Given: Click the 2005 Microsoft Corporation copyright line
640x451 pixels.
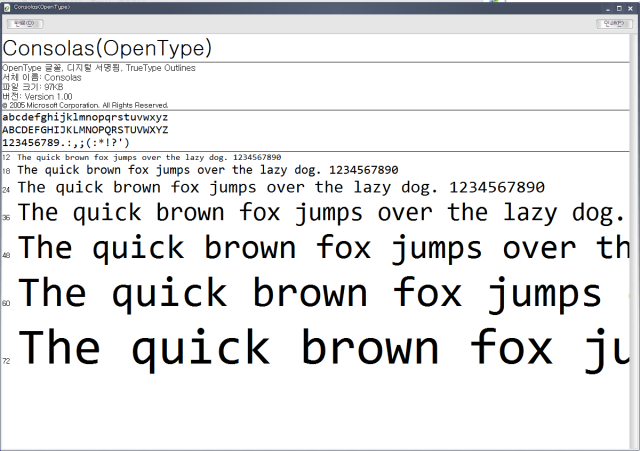Looking at the screenshot, I should coord(85,105).
